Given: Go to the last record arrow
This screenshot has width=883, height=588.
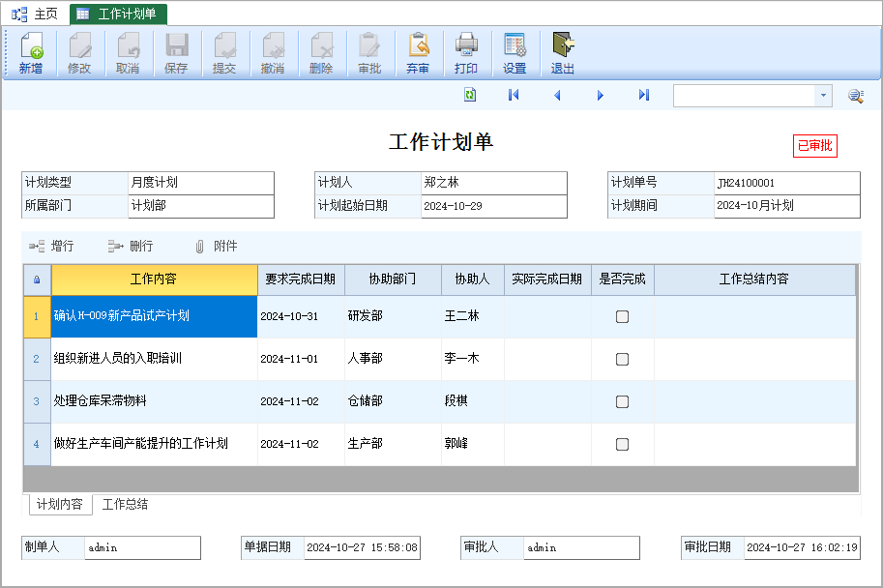Looking at the screenshot, I should click(x=644, y=95).
